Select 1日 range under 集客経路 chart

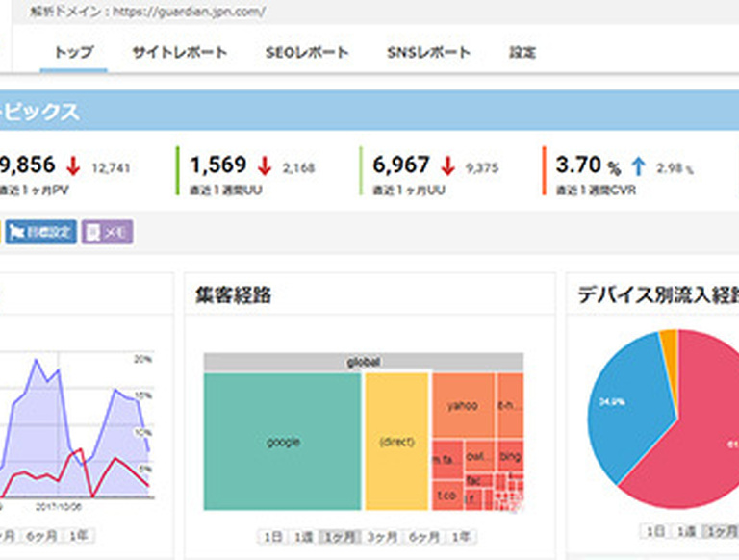click(270, 536)
